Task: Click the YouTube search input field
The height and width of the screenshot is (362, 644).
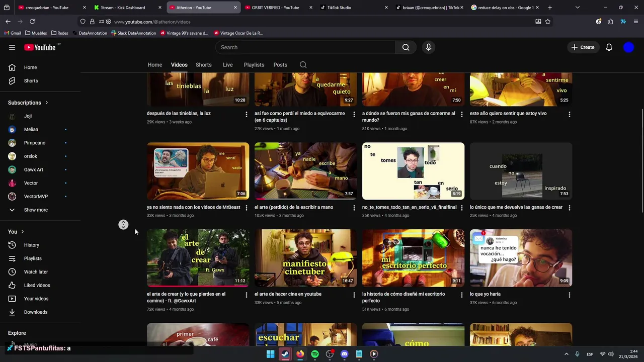Action: point(305,47)
